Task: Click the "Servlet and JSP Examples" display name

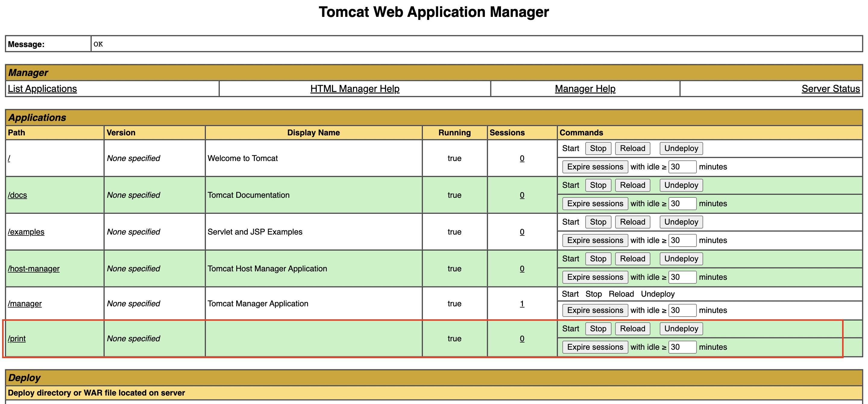Action: 255,232
